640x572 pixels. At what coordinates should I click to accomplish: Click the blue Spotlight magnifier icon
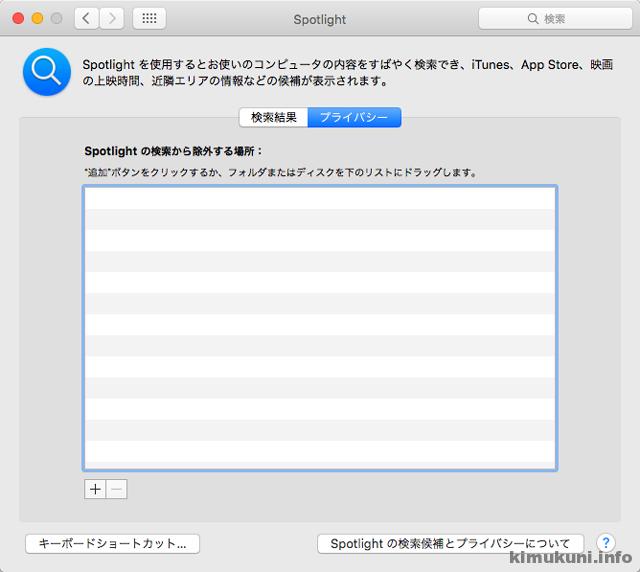click(x=47, y=72)
